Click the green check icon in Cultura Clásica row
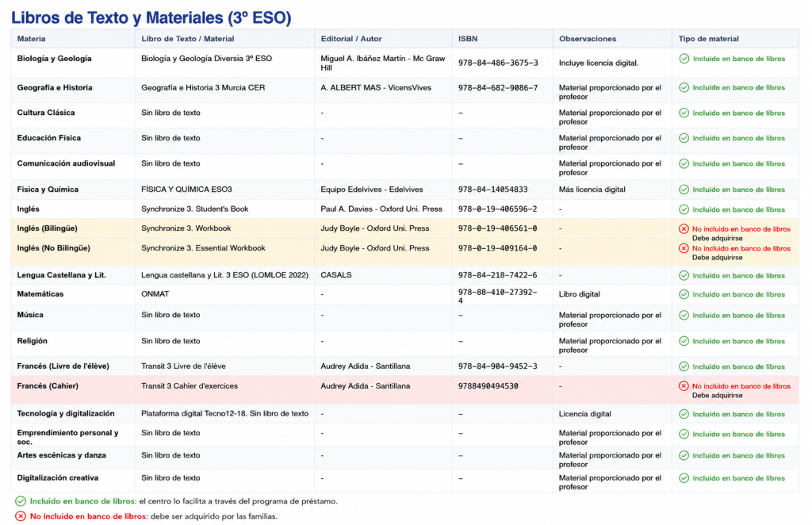 [x=684, y=113]
